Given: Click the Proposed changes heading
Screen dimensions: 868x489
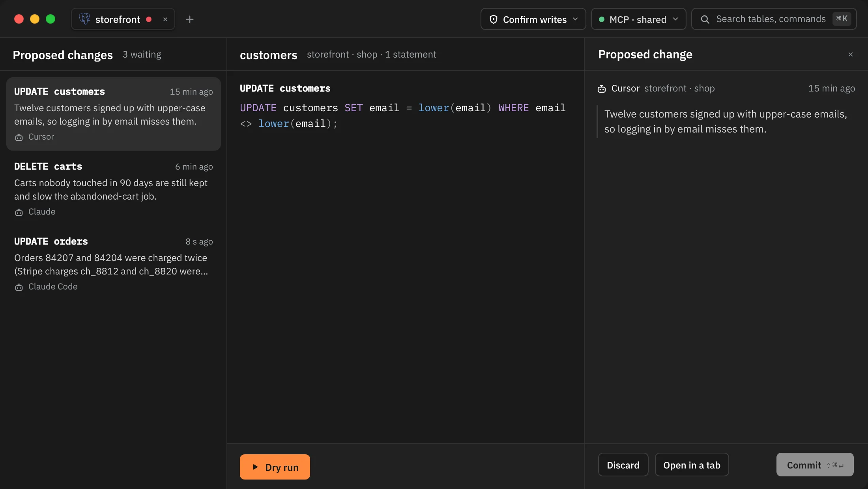Looking at the screenshot, I should point(63,55).
